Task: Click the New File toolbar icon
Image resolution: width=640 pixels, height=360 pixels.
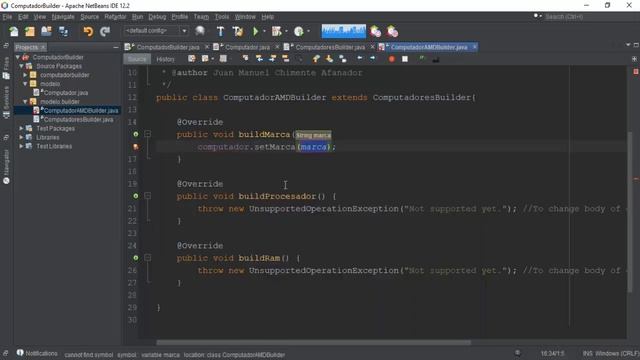Action: pos(13,31)
